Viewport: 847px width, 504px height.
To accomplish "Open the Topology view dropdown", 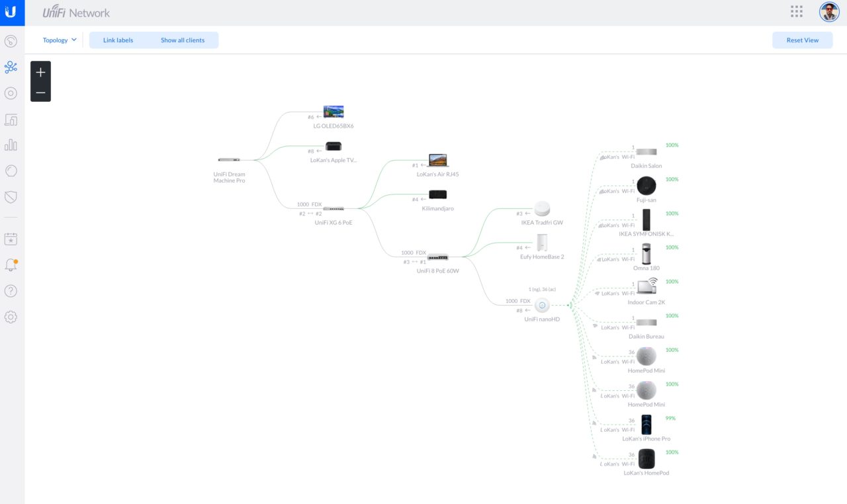I will pyautogui.click(x=60, y=40).
